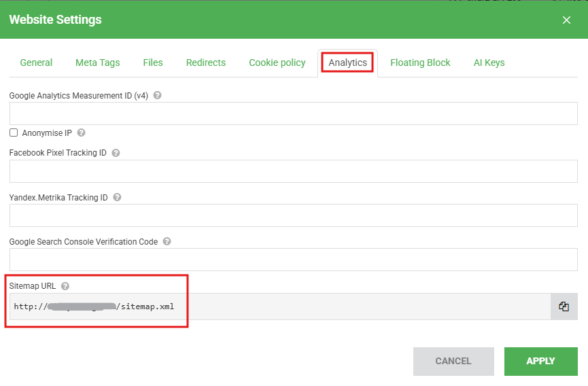The width and height of the screenshot is (588, 386).
Task: Enable the Anonymise IP checkbox
Action: coord(14,133)
